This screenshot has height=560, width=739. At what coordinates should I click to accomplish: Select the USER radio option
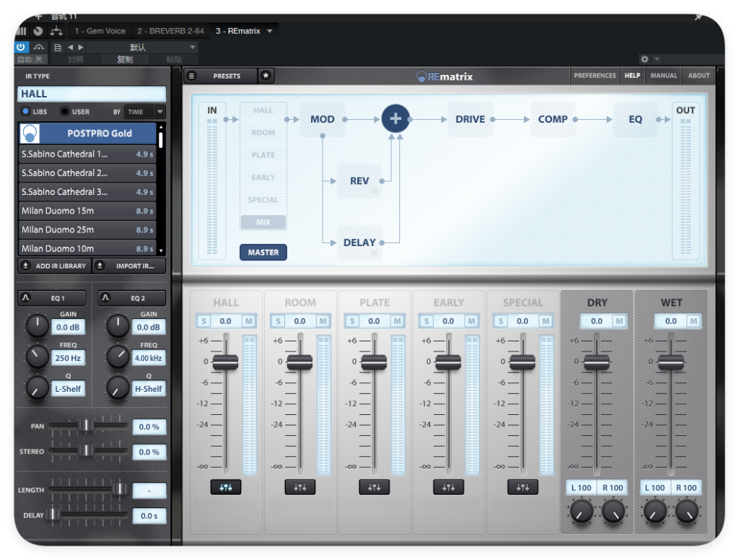(64, 111)
